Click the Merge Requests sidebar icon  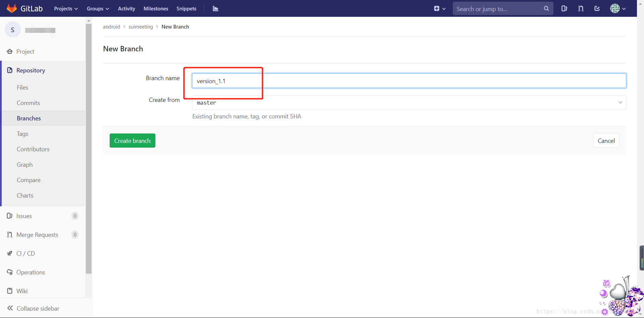[x=10, y=234]
